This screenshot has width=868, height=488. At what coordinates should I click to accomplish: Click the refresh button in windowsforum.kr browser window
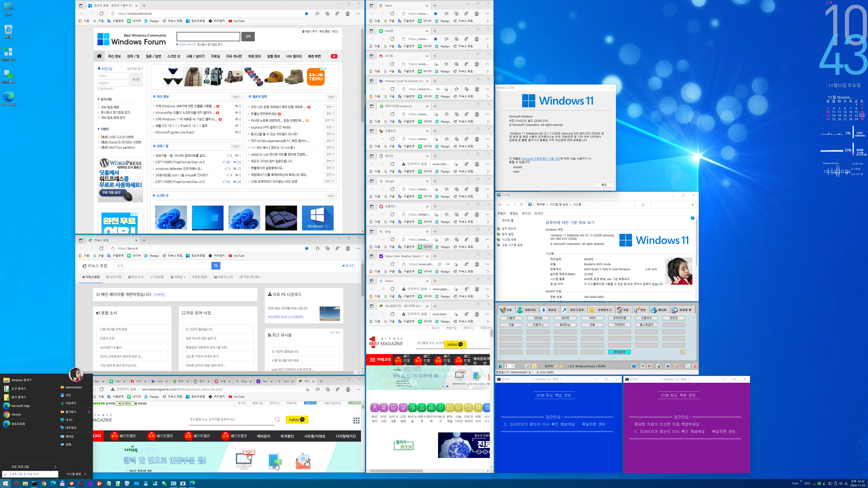pos(101,14)
